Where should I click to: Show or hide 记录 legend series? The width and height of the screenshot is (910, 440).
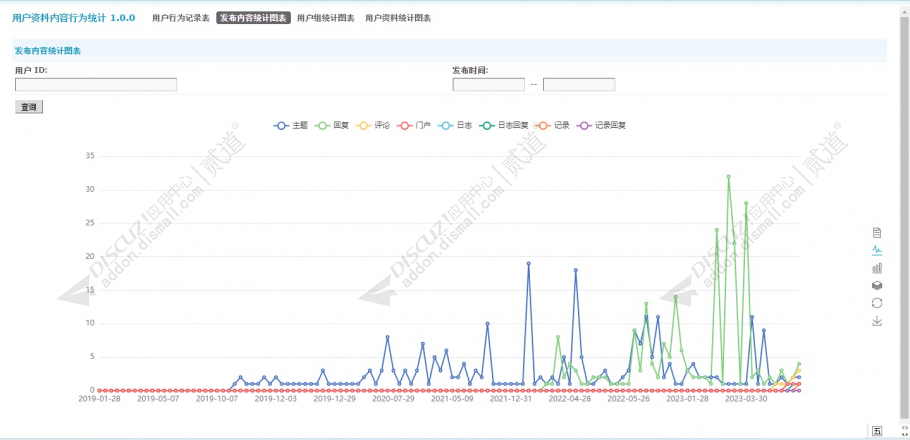point(552,125)
